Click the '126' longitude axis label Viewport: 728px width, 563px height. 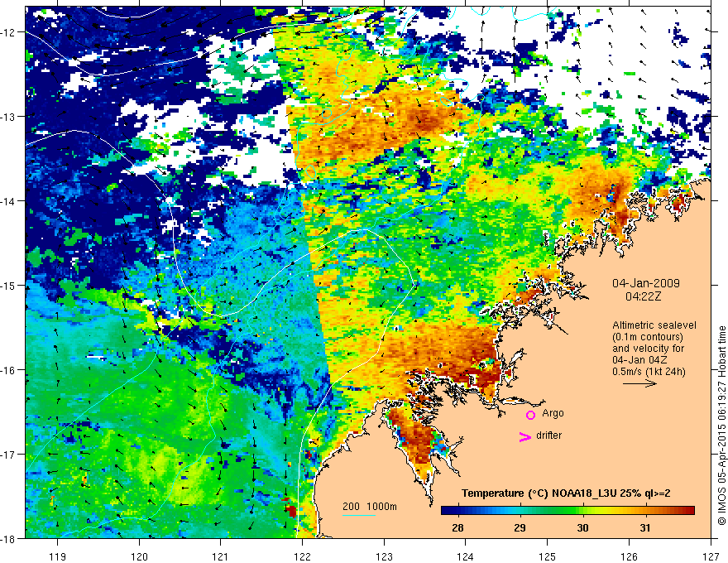tap(629, 556)
